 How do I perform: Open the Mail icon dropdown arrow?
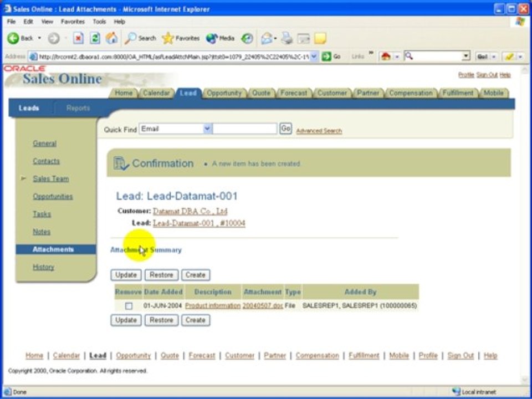point(275,38)
